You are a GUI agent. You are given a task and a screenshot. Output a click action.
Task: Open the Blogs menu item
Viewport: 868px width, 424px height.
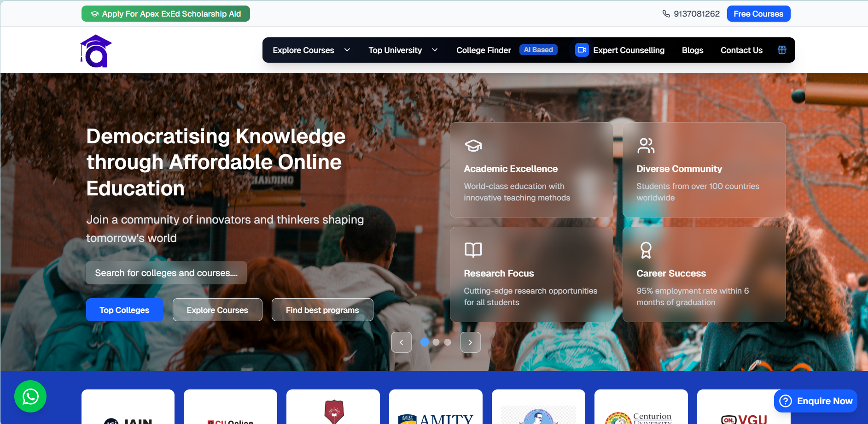tap(693, 50)
